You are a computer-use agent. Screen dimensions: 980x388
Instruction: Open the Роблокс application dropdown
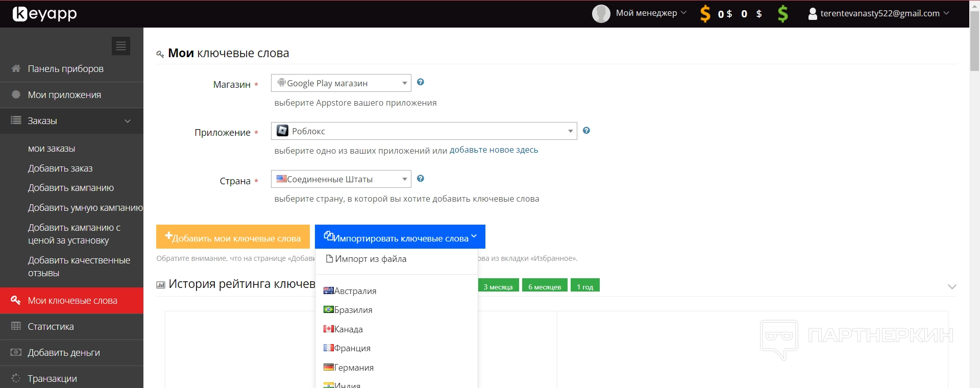(423, 131)
